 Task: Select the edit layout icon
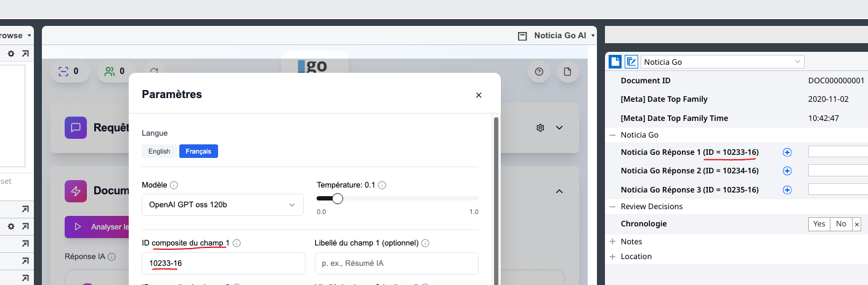(631, 62)
